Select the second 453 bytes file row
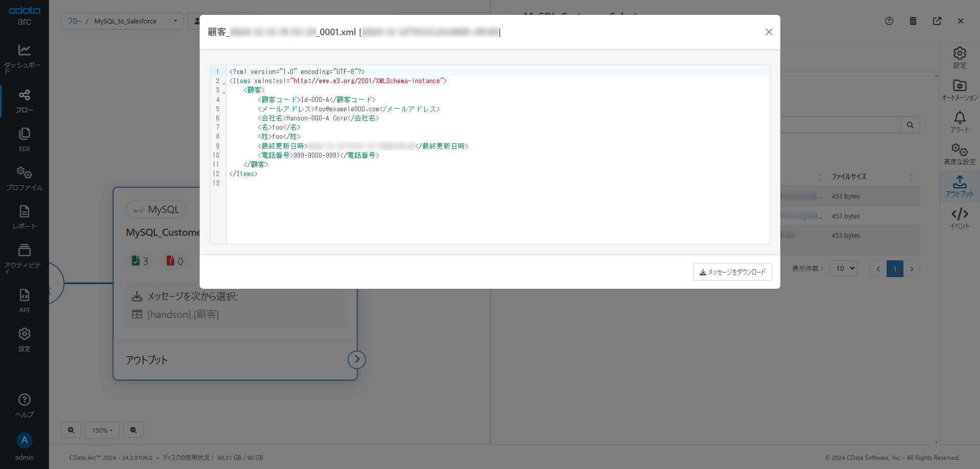Viewport: 980px width, 469px height. [x=850, y=216]
